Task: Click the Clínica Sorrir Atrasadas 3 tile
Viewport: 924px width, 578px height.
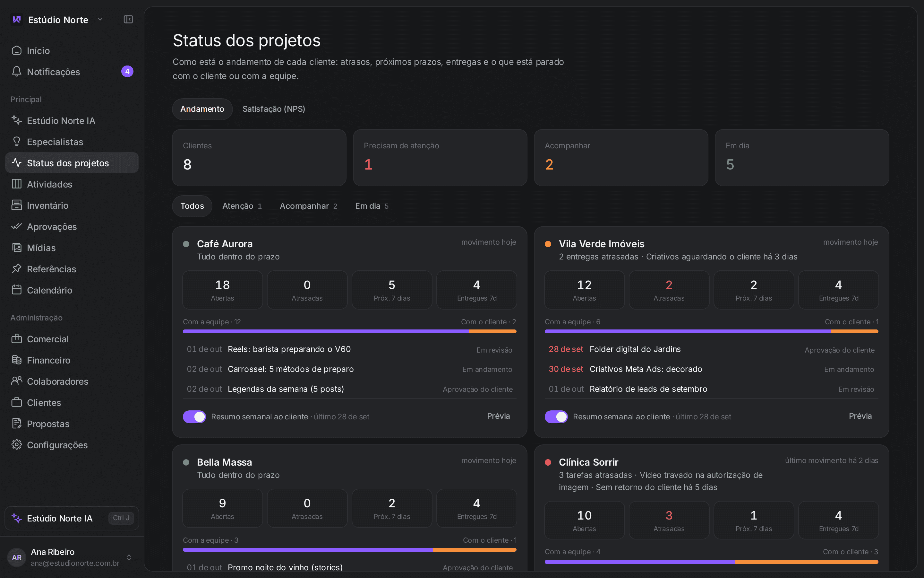Action: 669,520
